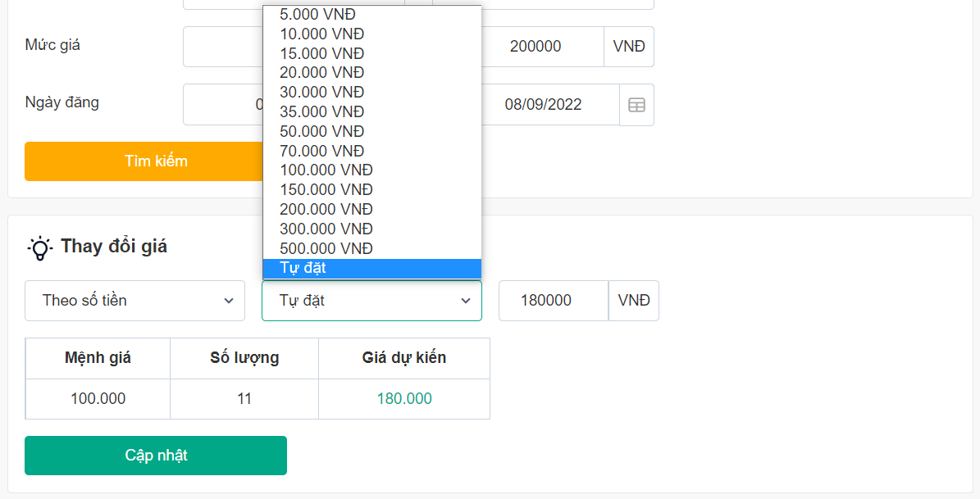Choose 30.000 VNĐ from the list

coord(321,93)
